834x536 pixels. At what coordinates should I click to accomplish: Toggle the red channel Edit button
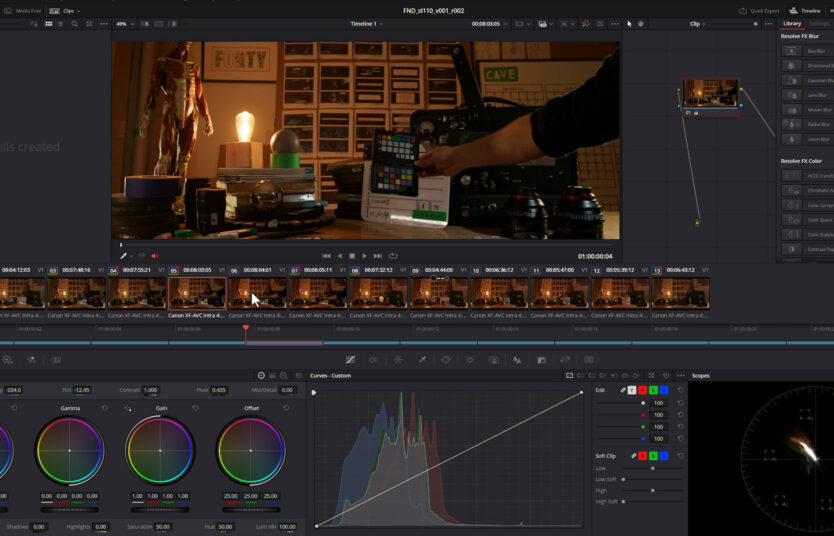tap(642, 390)
